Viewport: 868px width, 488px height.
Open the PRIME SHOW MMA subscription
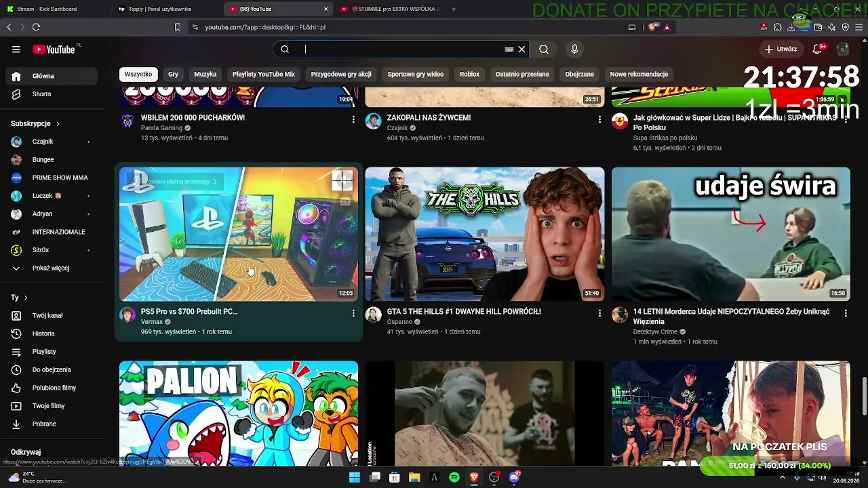point(52,178)
